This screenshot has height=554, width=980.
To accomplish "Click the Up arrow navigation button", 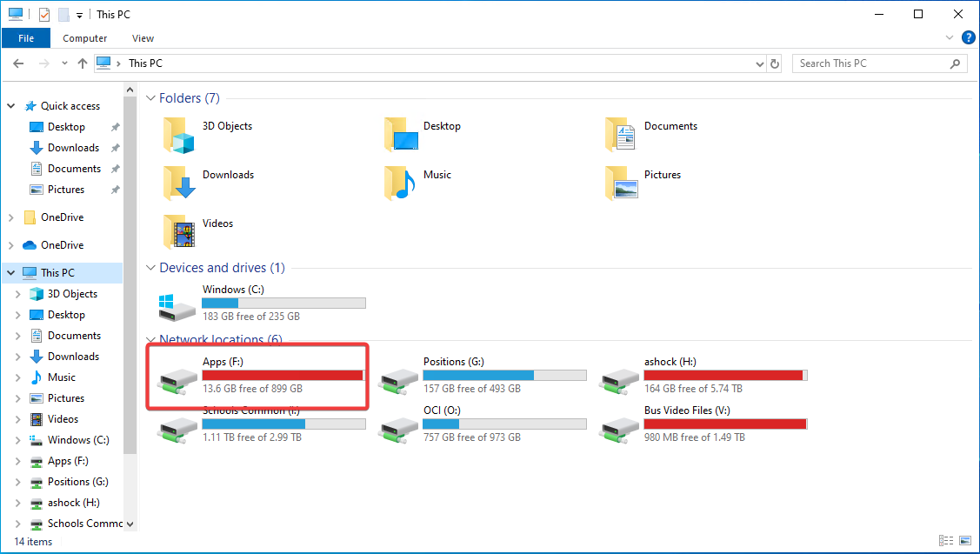I will [83, 63].
